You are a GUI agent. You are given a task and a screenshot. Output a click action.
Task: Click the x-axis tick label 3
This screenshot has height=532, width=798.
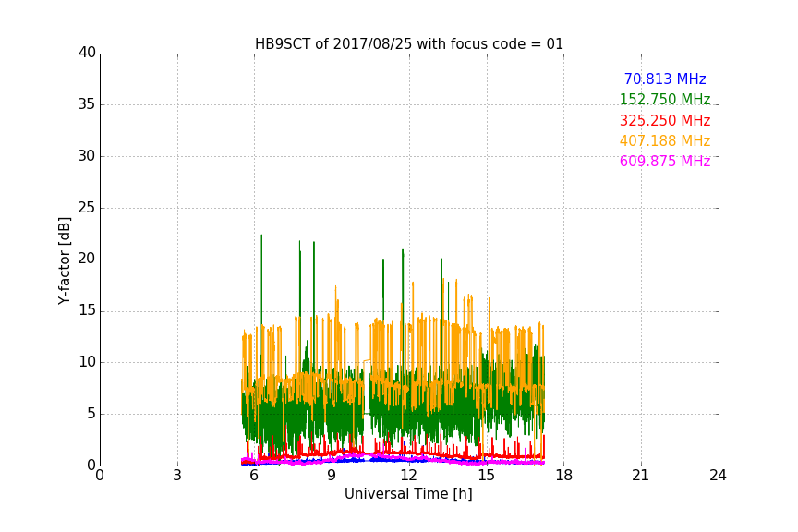(x=177, y=476)
